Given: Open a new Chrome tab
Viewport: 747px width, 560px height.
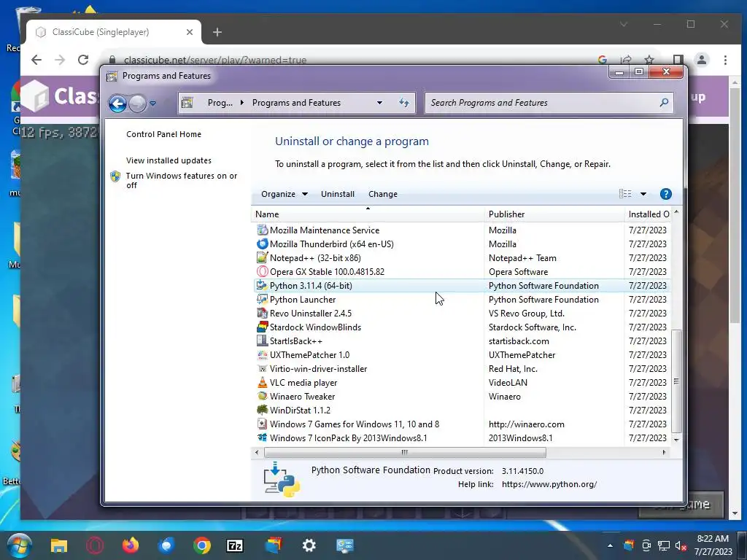Looking at the screenshot, I should (217, 32).
